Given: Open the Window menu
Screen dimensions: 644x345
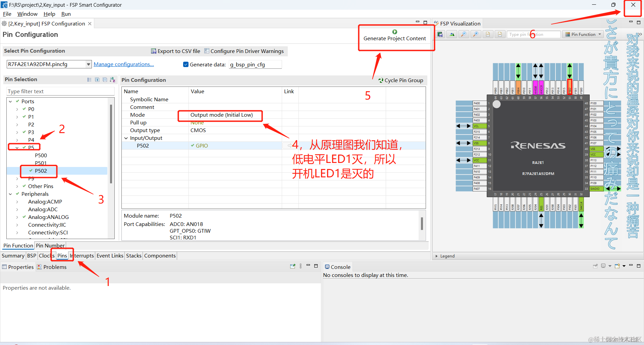Looking at the screenshot, I should tap(27, 14).
